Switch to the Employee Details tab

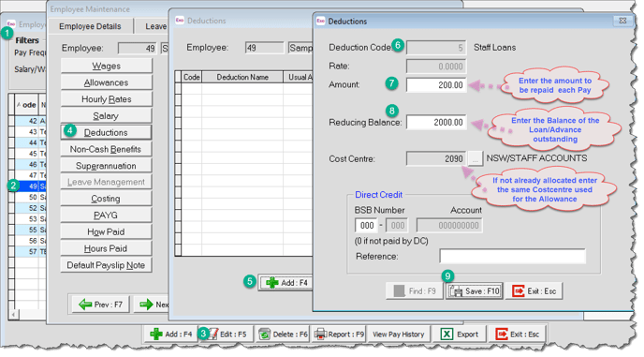[90, 26]
